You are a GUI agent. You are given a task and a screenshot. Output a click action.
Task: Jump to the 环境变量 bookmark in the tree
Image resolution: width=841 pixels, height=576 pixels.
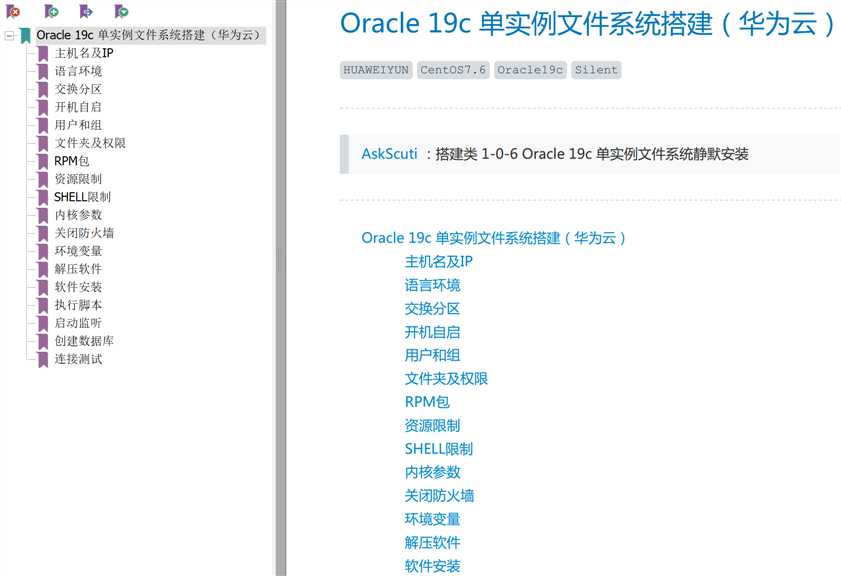point(78,251)
